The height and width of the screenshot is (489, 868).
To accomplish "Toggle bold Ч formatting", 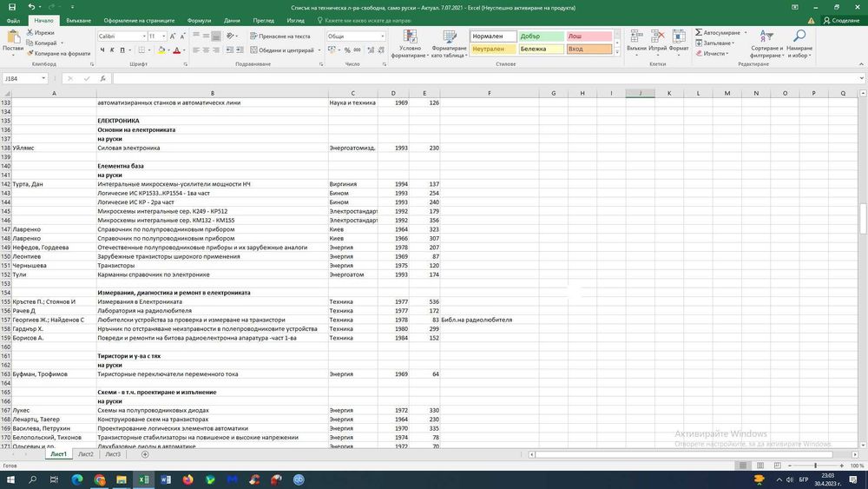I will pyautogui.click(x=102, y=50).
